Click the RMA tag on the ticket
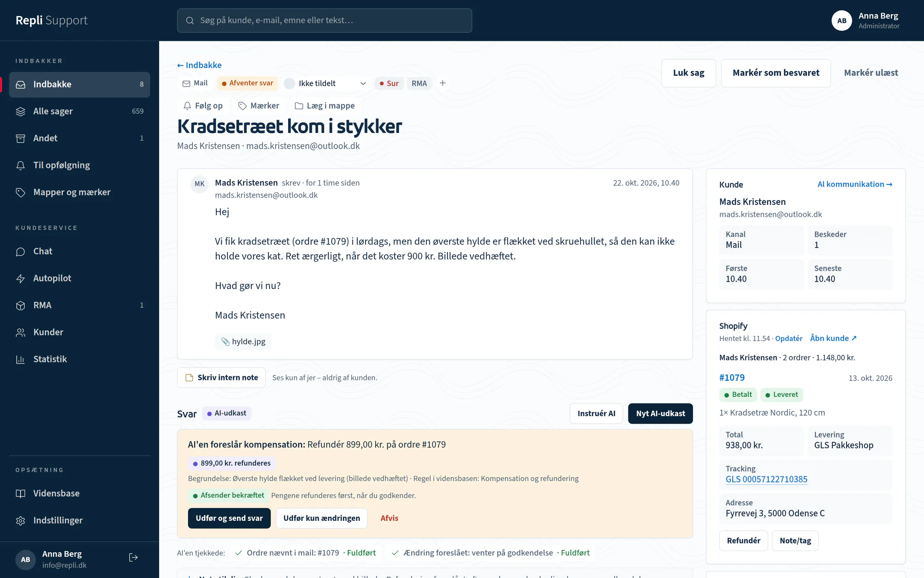The width and height of the screenshot is (924, 578). coord(419,83)
